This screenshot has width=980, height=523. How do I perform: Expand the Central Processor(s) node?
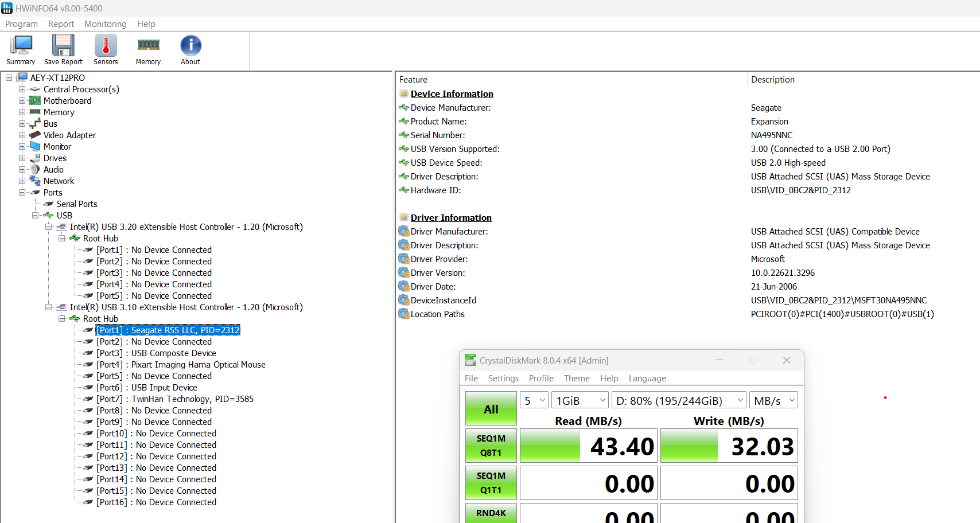(x=22, y=89)
